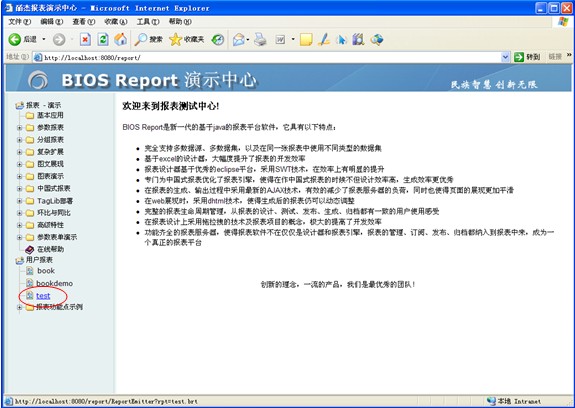Expand the 分组报表 folder node
The width and height of the screenshot is (575, 408).
pos(19,140)
